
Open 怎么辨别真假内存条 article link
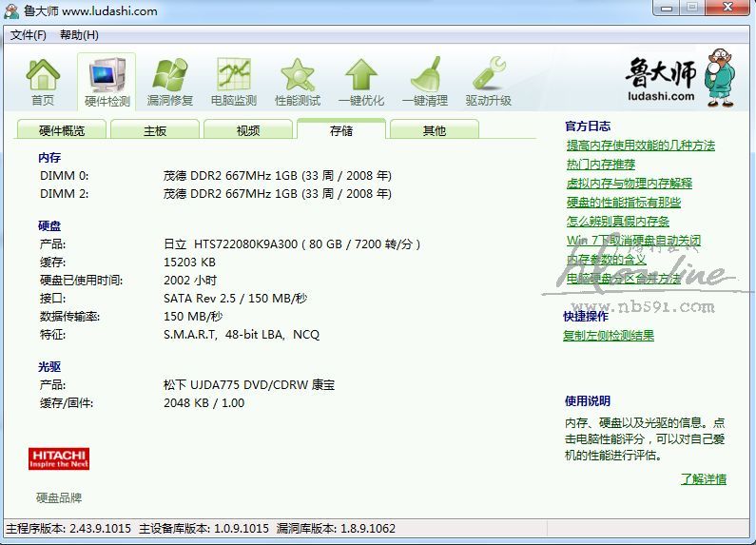(x=617, y=221)
